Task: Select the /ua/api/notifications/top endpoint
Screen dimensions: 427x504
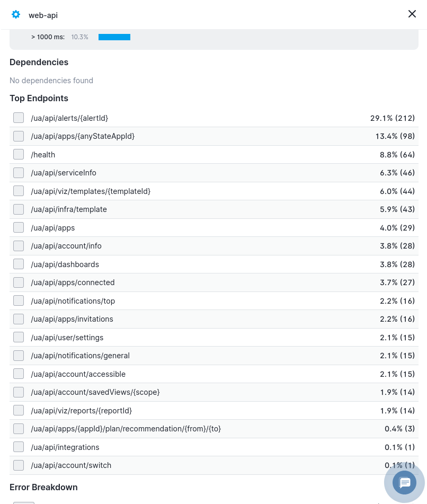Action: pos(73,300)
